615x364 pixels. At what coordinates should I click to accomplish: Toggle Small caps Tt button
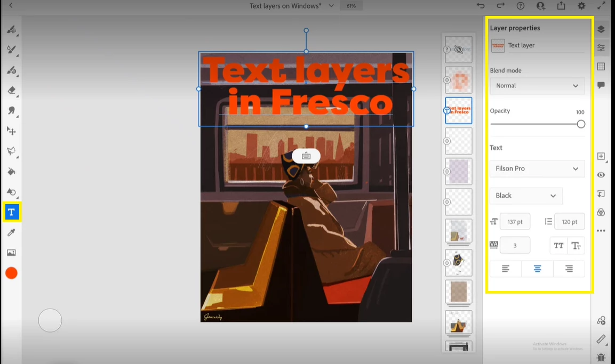point(576,246)
